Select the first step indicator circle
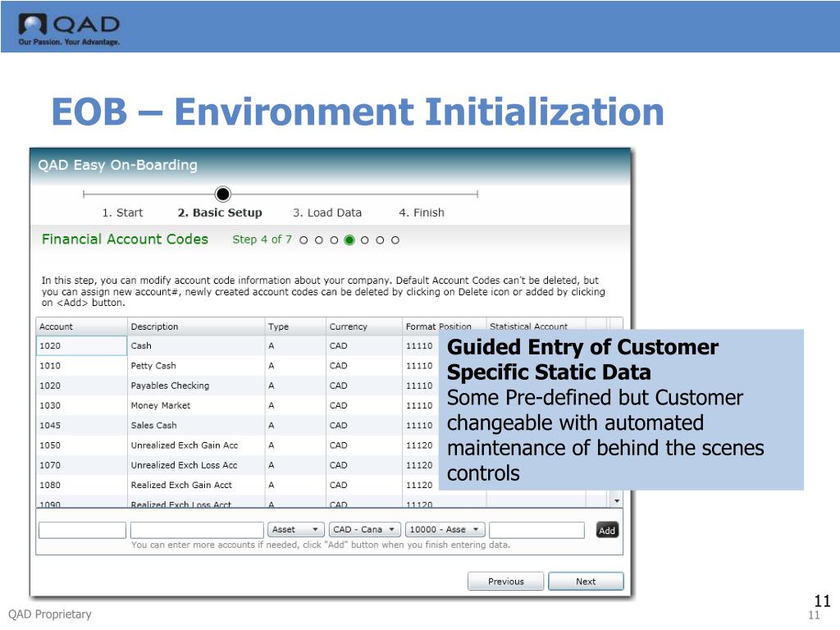This screenshot has width=840, height=630. pos(304,240)
